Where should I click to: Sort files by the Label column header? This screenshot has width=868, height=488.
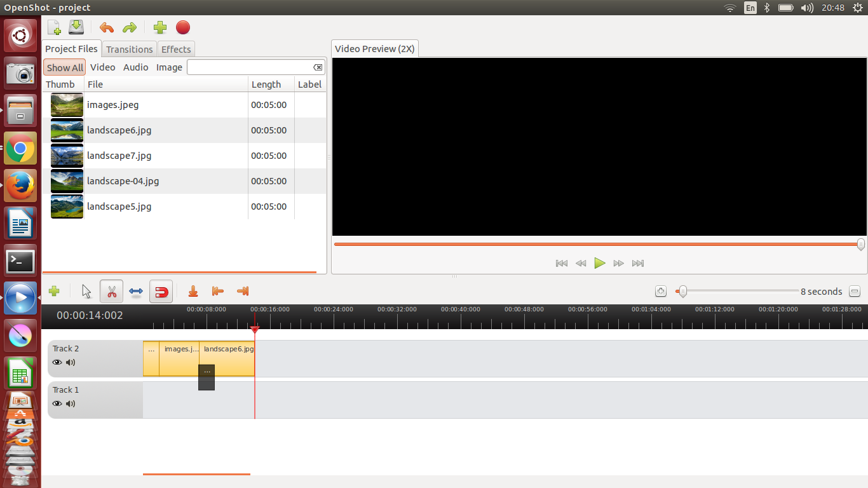click(x=310, y=85)
